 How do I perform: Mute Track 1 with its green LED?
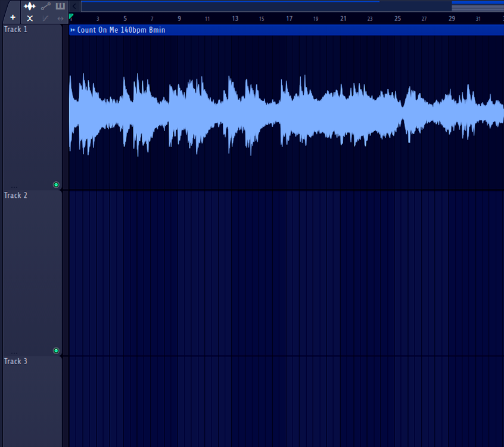[56, 185]
